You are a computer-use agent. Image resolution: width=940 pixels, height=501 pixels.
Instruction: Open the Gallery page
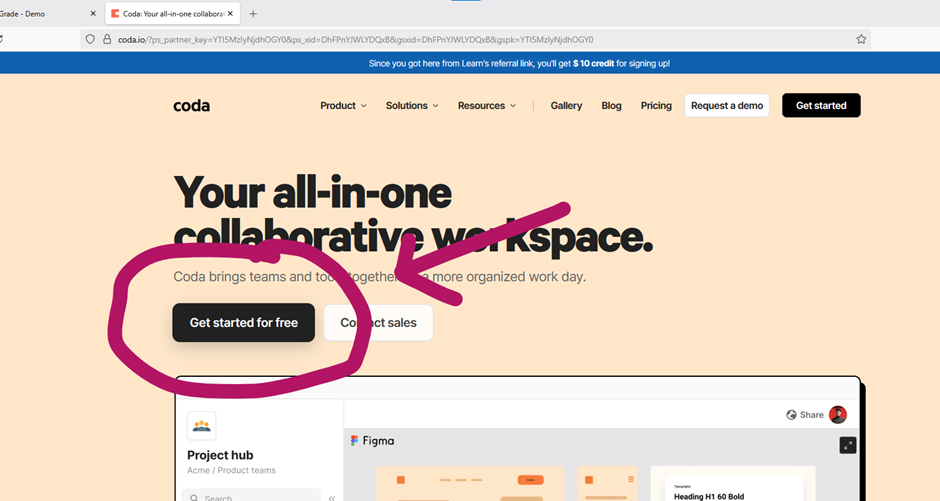click(x=566, y=105)
